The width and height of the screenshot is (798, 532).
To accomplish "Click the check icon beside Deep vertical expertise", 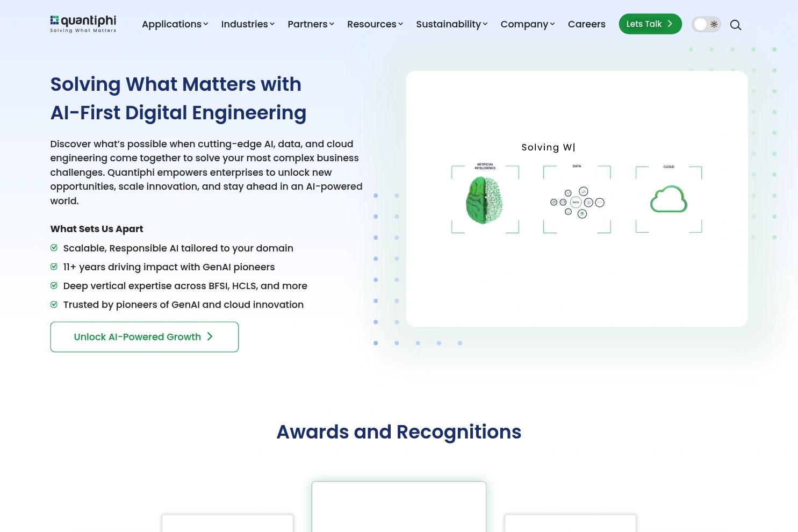I will coord(54,285).
